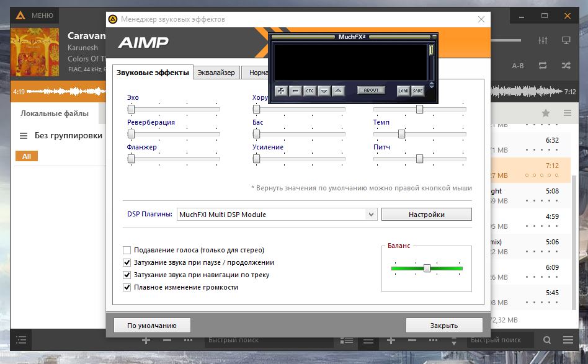This screenshot has width=588, height=364.
Task: Switch to the Эквалайзер tab
Action: [x=216, y=73]
